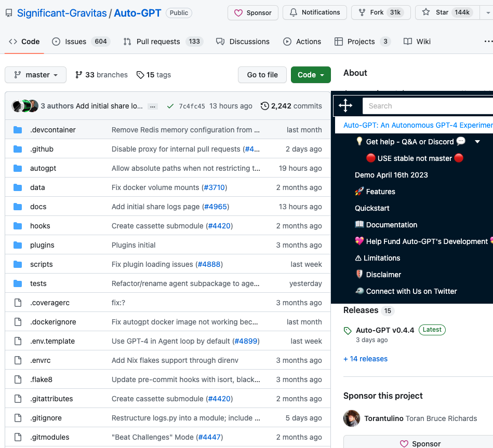Open the autogpt folder

tap(43, 168)
